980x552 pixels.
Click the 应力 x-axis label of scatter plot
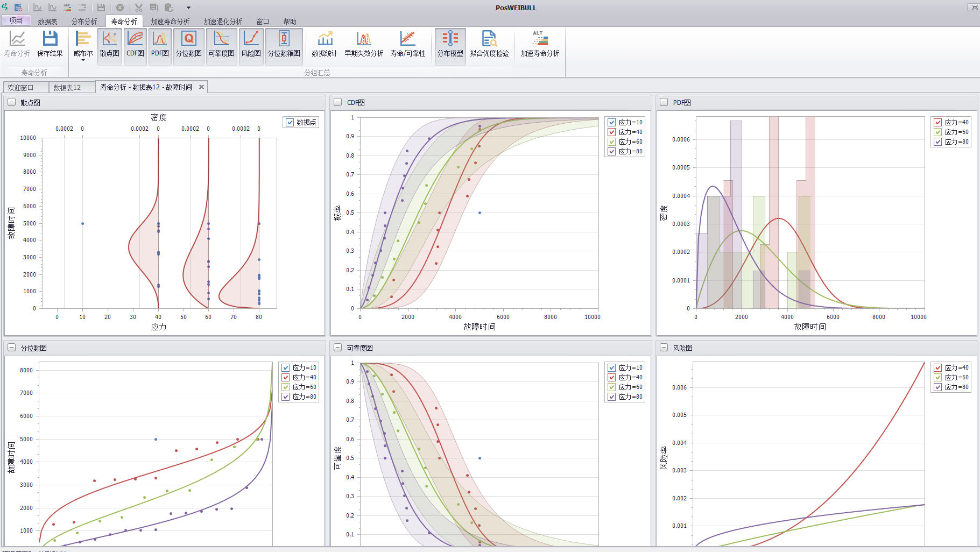(x=158, y=327)
